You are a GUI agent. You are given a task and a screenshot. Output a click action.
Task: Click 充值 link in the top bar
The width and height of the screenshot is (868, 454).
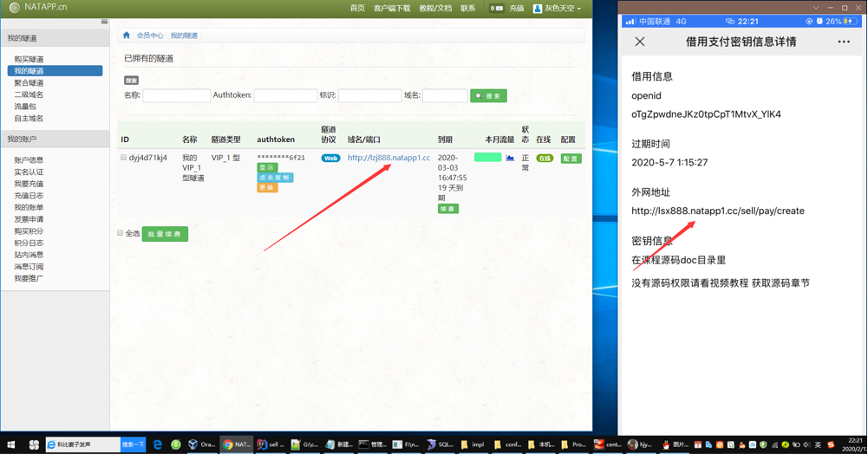point(517,9)
